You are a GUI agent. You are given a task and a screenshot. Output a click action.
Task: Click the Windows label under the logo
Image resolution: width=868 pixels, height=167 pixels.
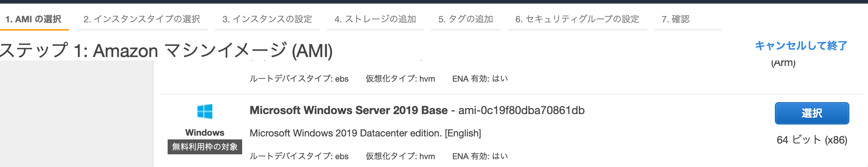click(205, 133)
